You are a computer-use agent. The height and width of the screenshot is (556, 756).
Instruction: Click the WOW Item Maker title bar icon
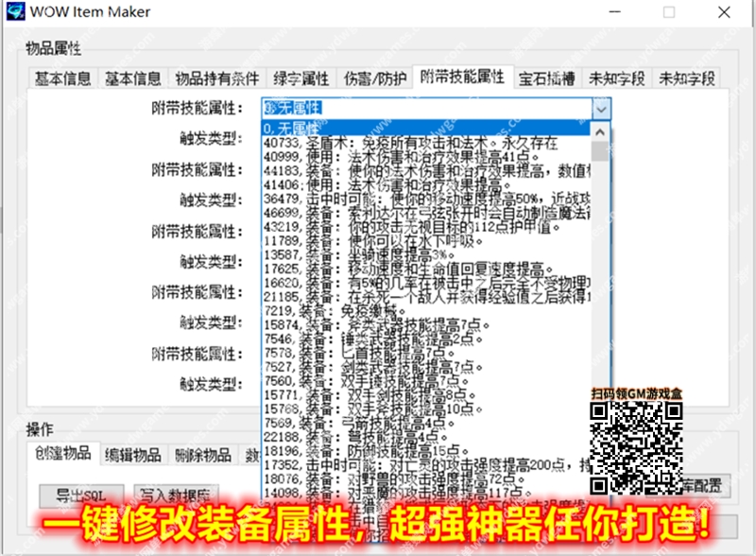tap(15, 11)
